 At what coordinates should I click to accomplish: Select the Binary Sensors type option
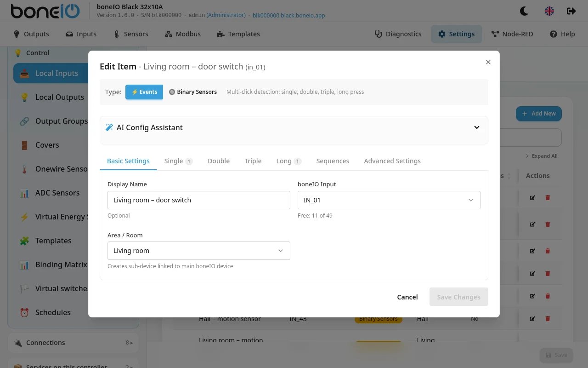193,92
